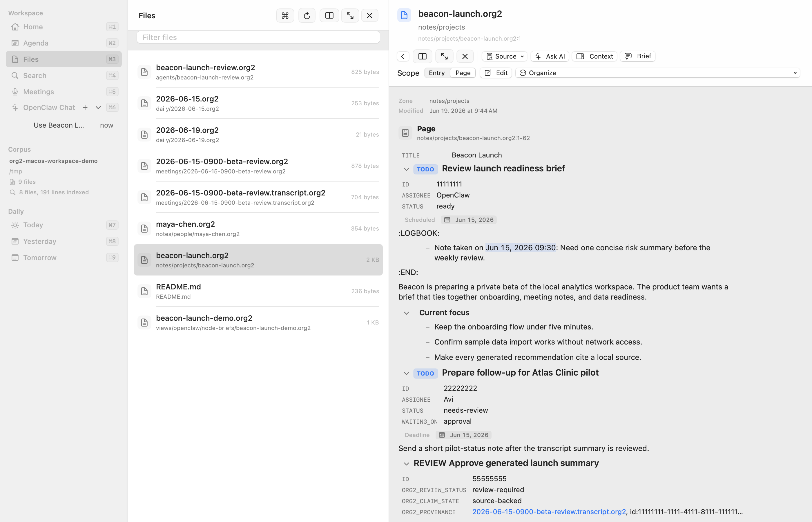This screenshot has width=812, height=522.
Task: Open beacon-launch-demo.org2 file
Action: (258, 322)
